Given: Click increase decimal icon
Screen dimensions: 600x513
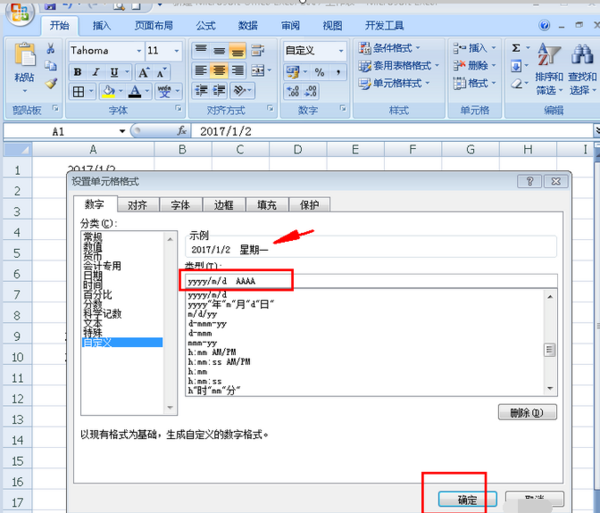Looking at the screenshot, I should [x=293, y=91].
